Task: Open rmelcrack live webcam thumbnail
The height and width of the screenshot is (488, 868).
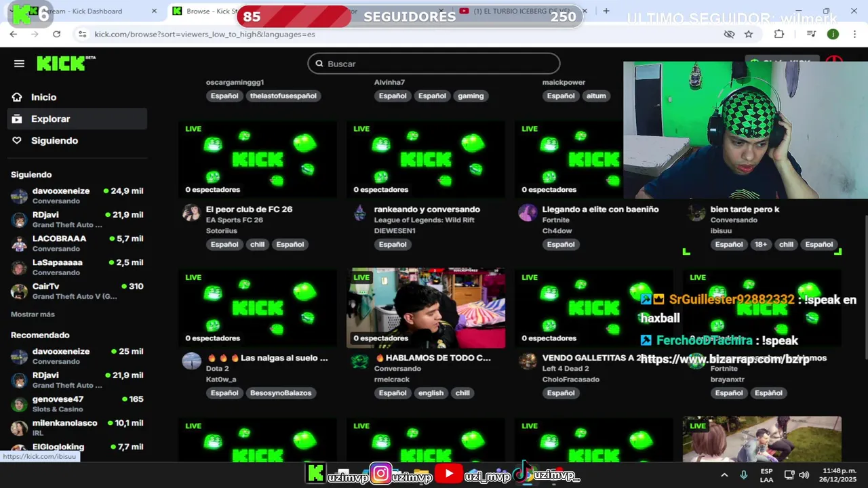Action: click(426, 308)
